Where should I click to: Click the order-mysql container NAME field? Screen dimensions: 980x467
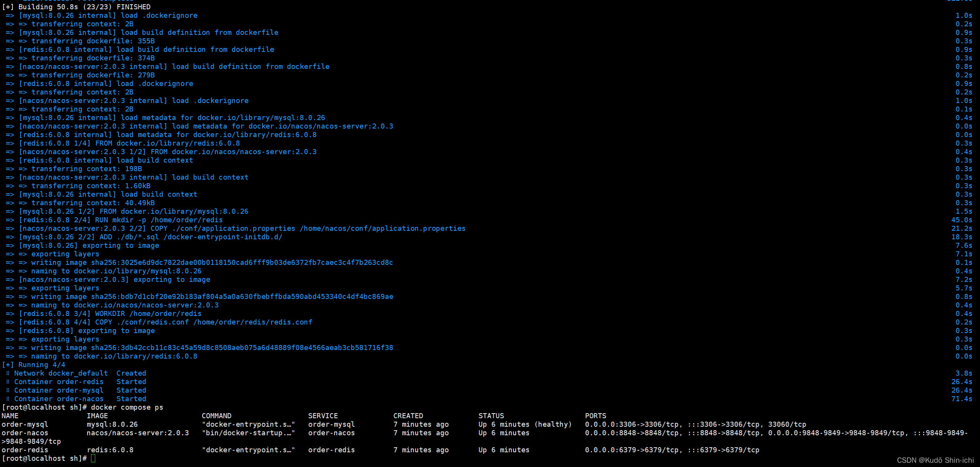(x=23, y=424)
